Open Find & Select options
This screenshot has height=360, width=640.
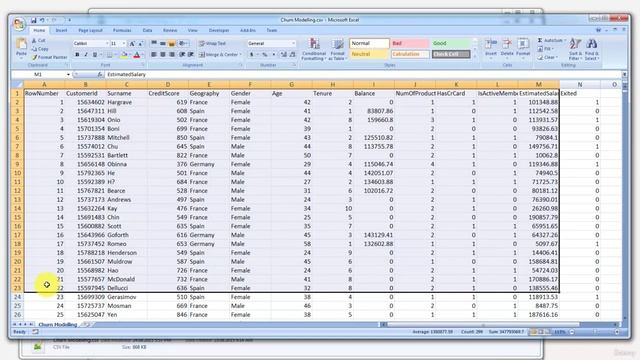(x=591, y=49)
